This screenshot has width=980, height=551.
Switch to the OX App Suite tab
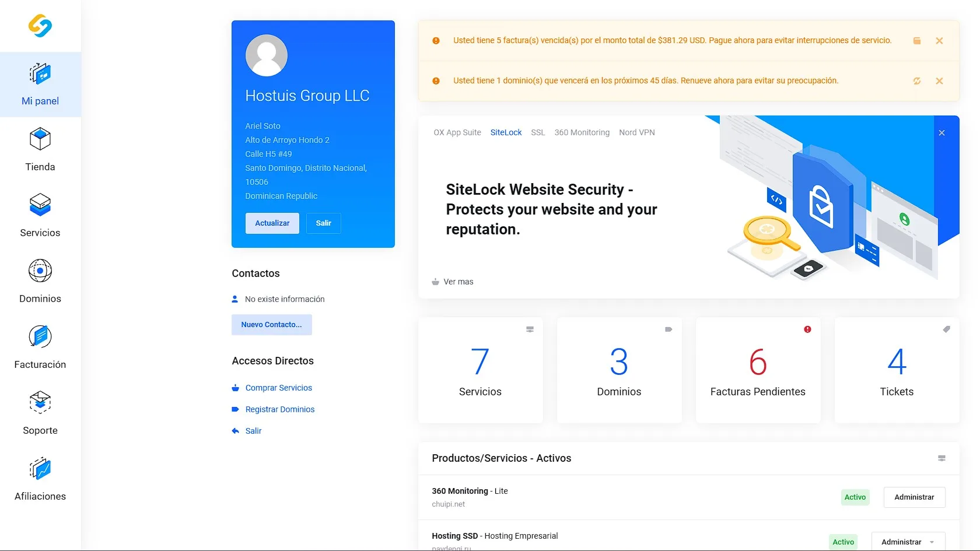457,132
